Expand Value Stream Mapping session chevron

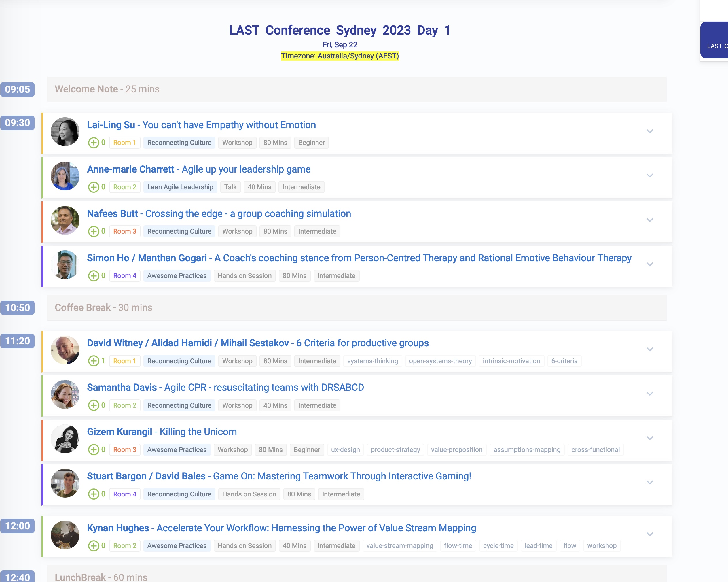coord(650,534)
